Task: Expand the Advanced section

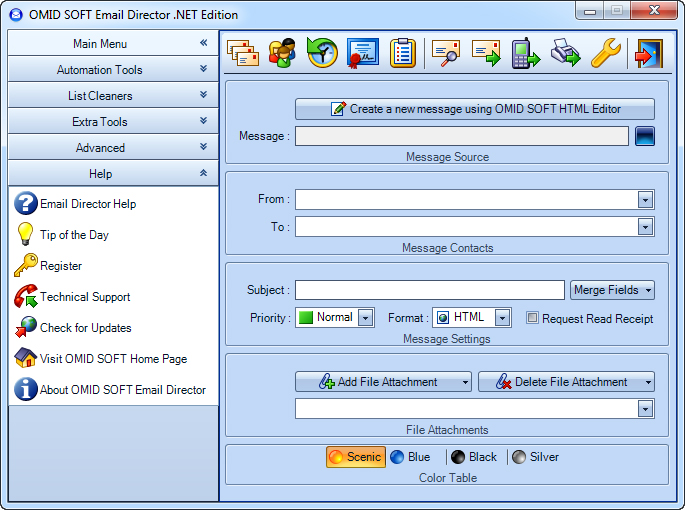Action: 113,147
